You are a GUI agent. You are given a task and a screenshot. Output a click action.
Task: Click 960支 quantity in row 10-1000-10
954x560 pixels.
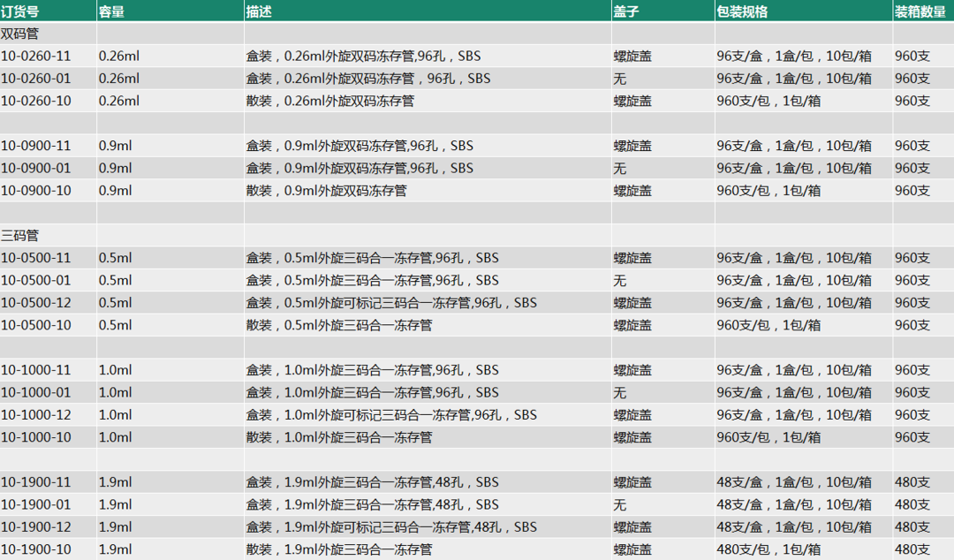912,437
